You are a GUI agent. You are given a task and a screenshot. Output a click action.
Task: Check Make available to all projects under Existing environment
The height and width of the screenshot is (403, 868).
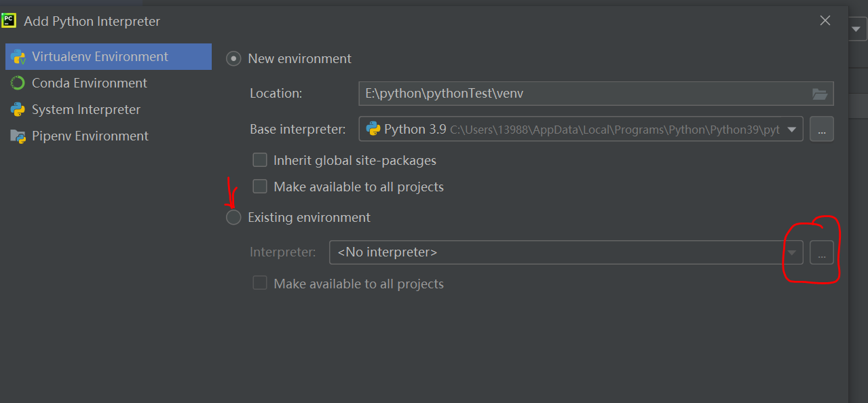click(260, 283)
